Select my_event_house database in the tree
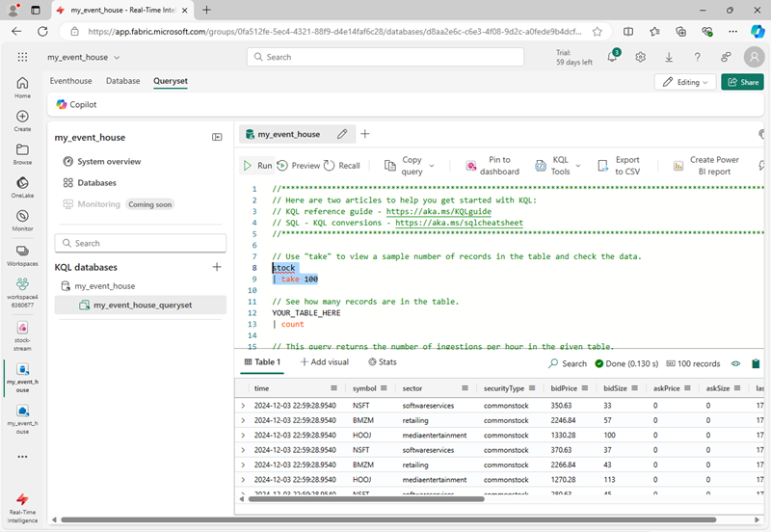 tap(98, 286)
